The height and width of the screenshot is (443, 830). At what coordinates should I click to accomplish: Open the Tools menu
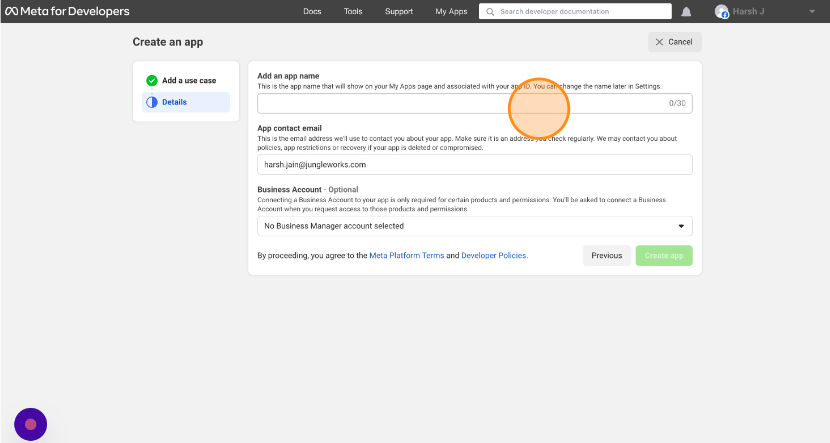point(353,12)
